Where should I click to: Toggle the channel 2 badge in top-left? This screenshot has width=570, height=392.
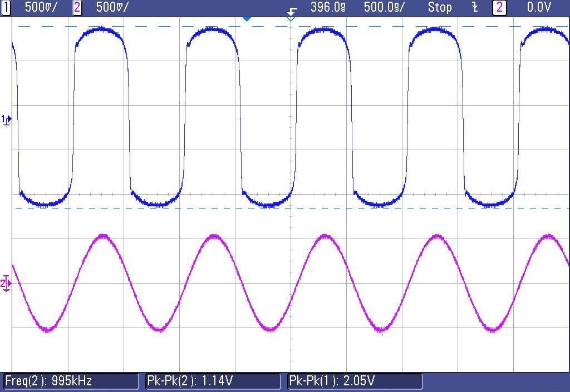77,7
